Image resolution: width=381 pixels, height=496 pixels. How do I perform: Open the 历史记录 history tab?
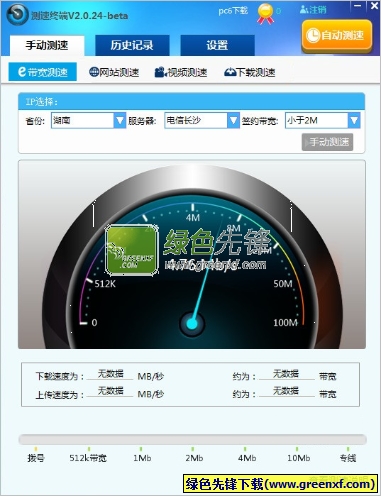132,45
